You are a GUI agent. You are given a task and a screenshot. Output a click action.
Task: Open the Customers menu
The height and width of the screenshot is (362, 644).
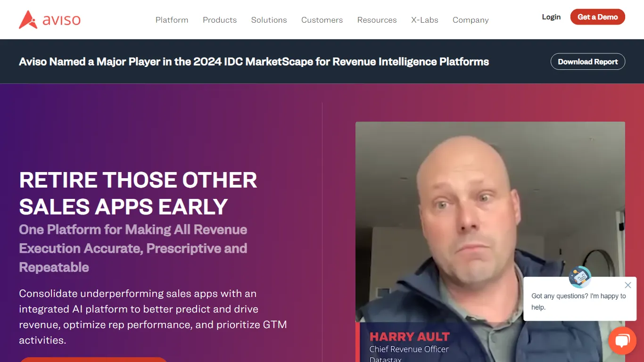point(322,20)
